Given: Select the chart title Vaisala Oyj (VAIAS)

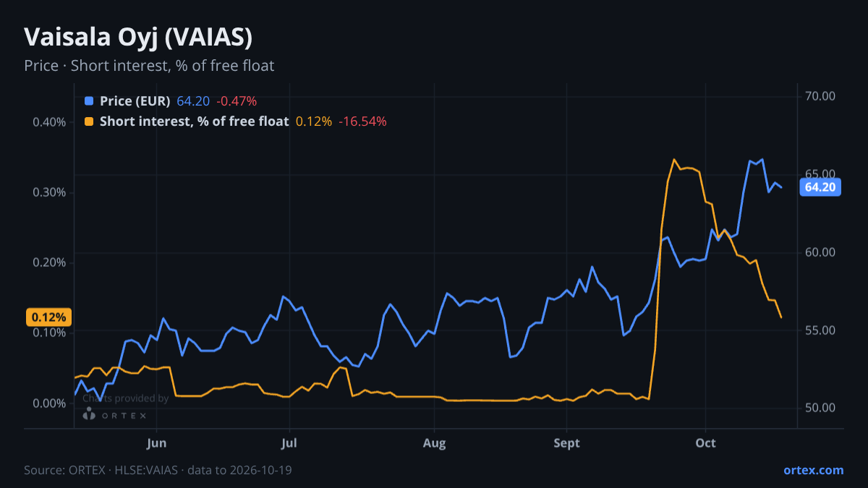Looking at the screenshot, I should pyautogui.click(x=138, y=37).
